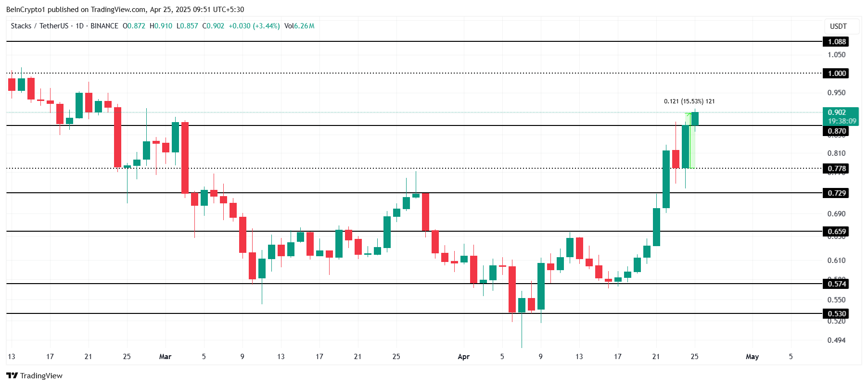Screen dimensions: 868x386
Task: Click the May label on time axis
Action: click(752, 357)
